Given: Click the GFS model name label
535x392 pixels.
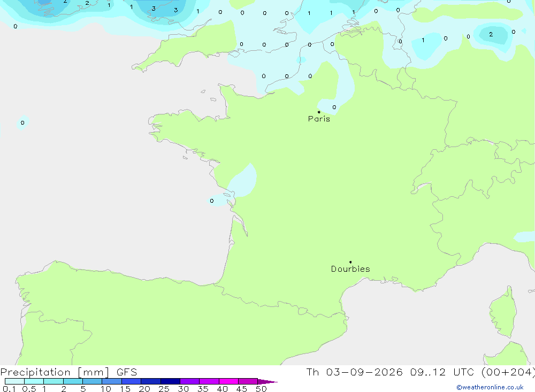Looking at the screenshot, I should tap(127, 372).
